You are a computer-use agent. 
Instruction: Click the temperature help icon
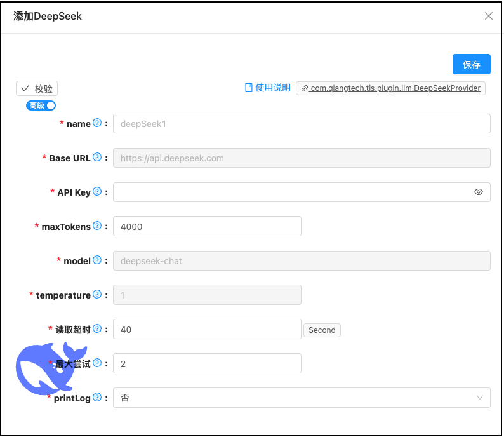97,295
